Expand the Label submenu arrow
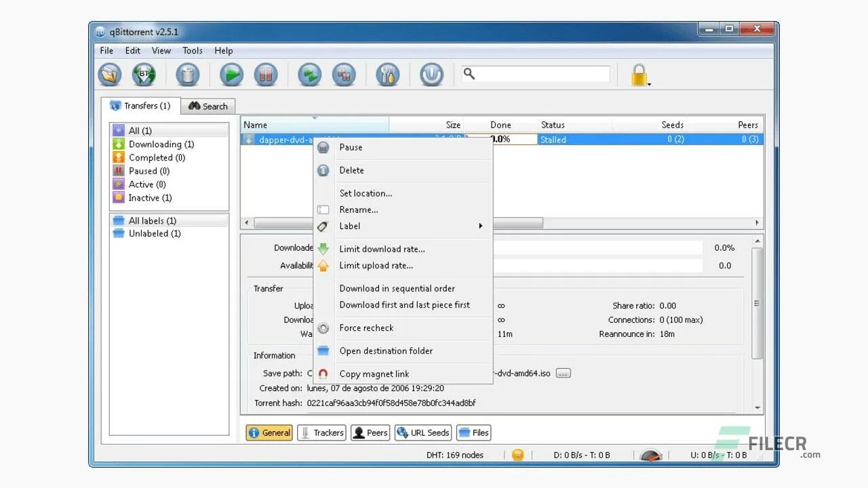 click(480, 226)
